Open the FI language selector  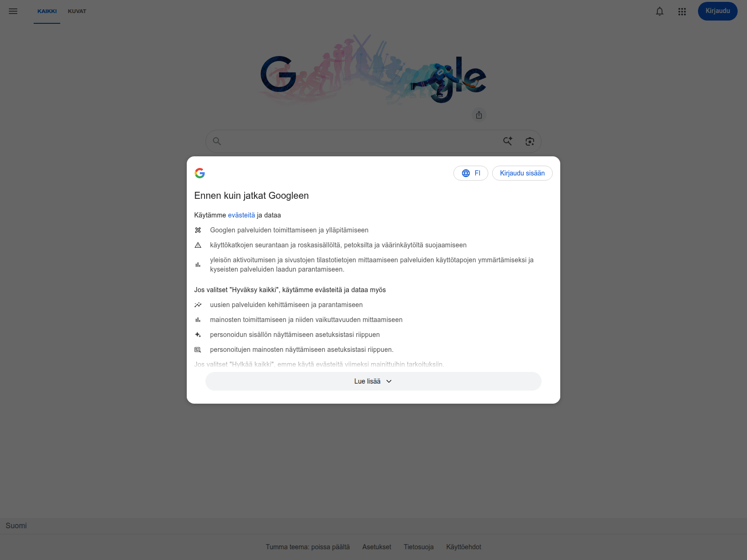(471, 173)
